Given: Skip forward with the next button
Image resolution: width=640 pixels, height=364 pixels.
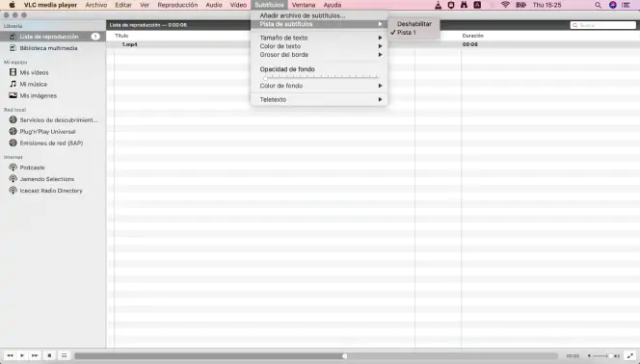Looking at the screenshot, I should (35, 355).
